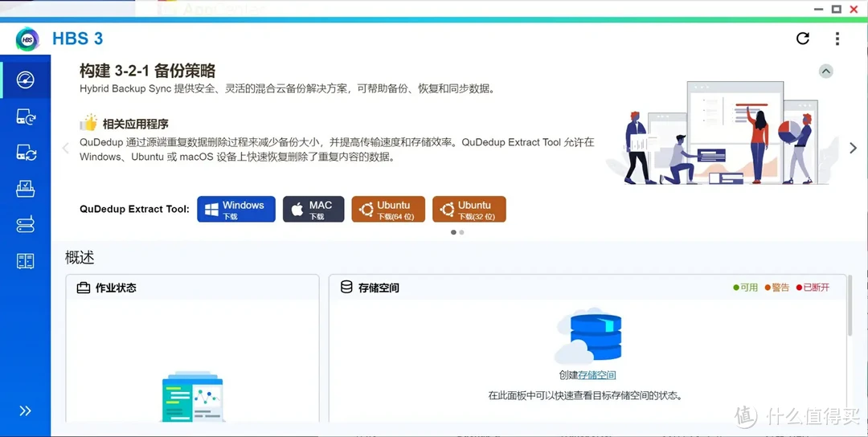
Task: Click the 相关应用程序 heading
Action: [x=136, y=124]
